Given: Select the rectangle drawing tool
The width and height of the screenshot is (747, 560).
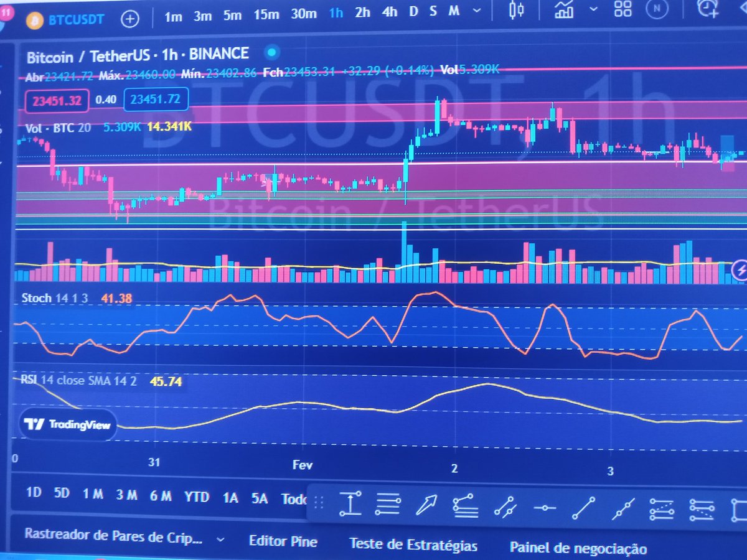Looking at the screenshot, I should [739, 510].
